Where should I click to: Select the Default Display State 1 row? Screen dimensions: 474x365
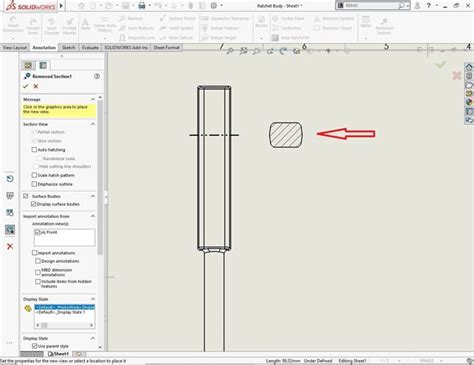point(65,312)
